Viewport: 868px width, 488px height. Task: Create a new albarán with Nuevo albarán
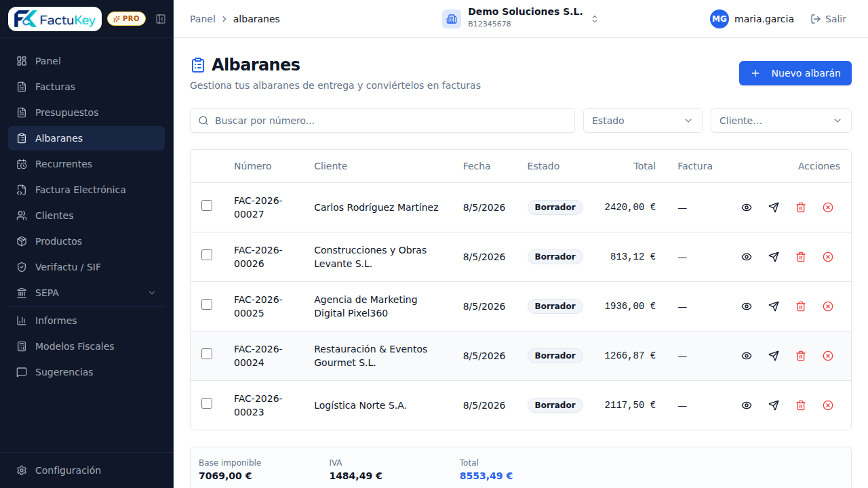(x=795, y=73)
